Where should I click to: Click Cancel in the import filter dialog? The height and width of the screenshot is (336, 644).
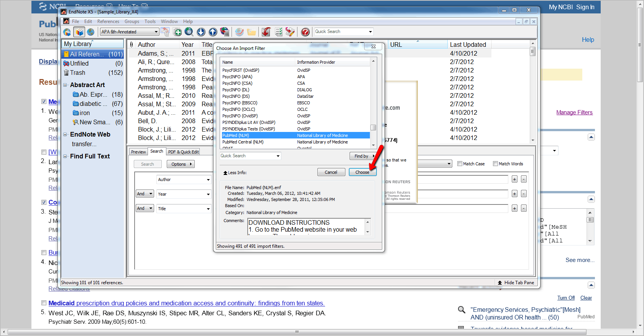click(x=331, y=172)
